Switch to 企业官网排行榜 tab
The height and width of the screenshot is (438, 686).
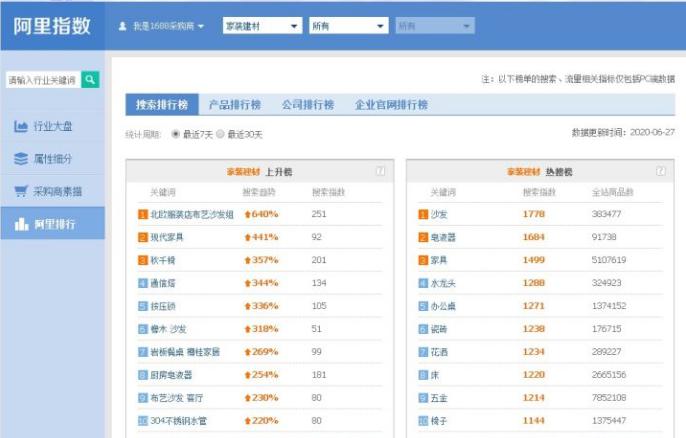[x=391, y=105]
